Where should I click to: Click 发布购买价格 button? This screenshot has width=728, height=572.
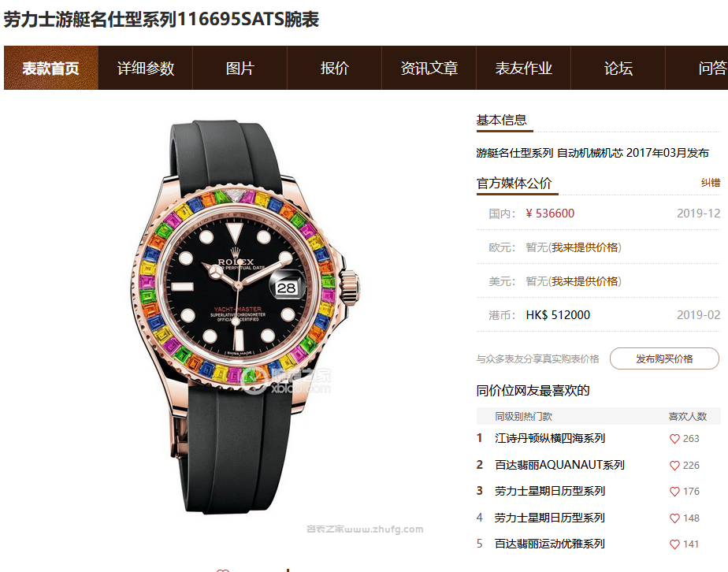(664, 358)
